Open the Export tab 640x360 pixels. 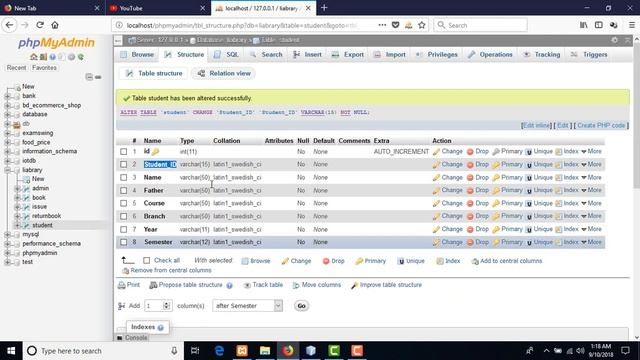[347, 54]
